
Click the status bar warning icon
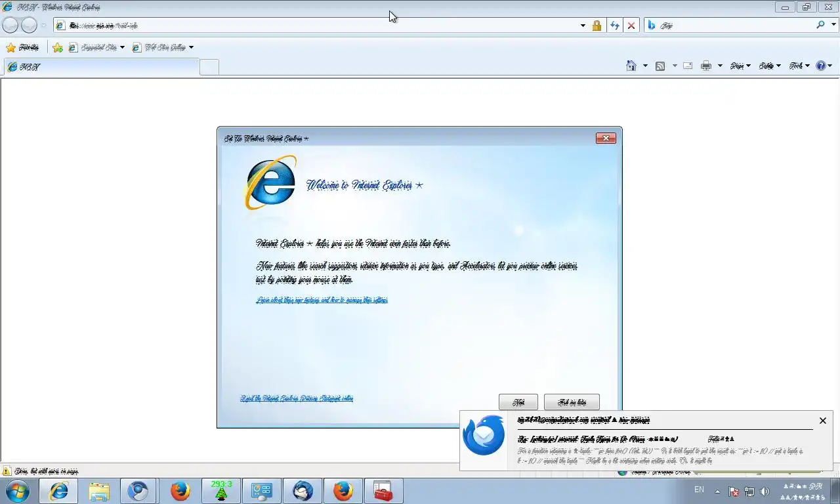tap(7, 471)
